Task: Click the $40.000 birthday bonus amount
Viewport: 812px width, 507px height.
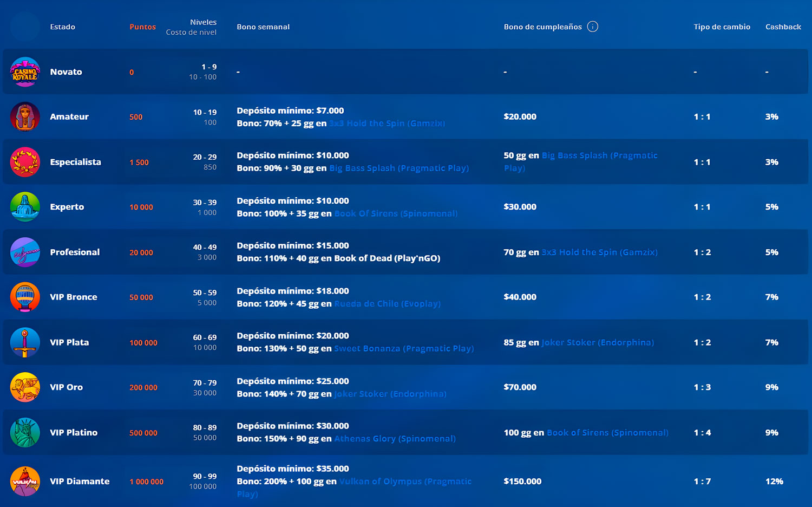Action: 520,297
